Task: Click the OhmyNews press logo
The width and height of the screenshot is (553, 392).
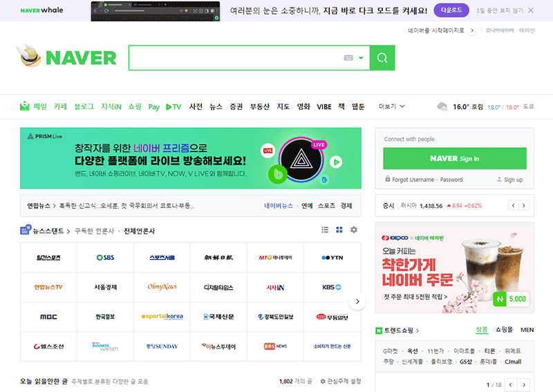Action: point(162,287)
